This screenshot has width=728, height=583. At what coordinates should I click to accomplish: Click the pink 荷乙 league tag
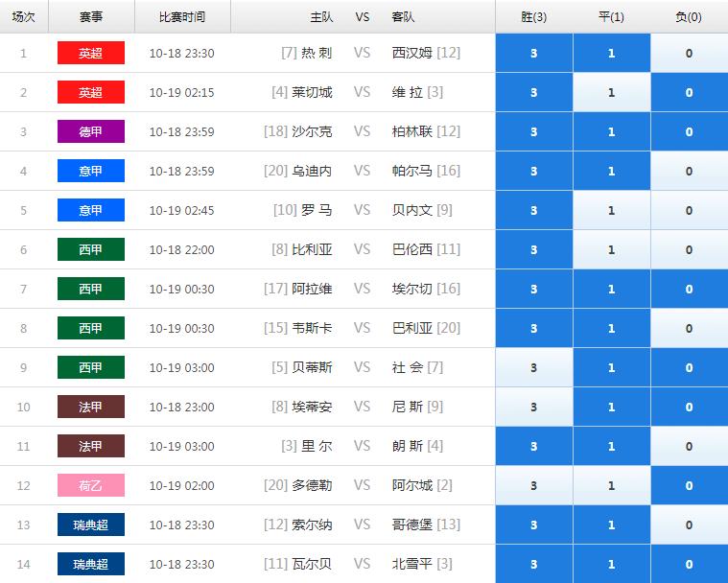[x=91, y=485]
